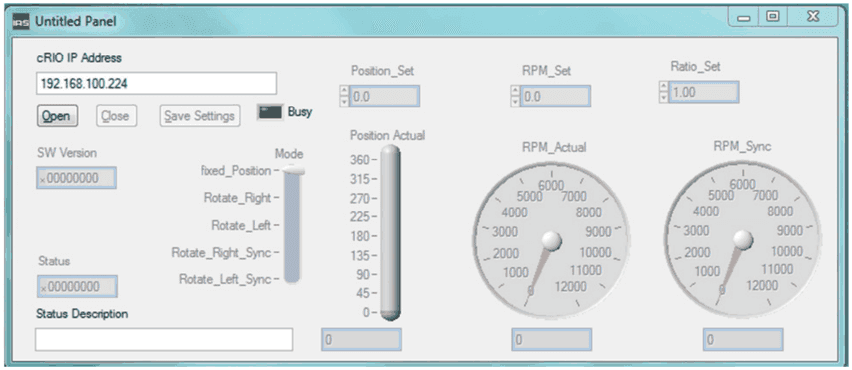Click the RPM_Set numeric field
The image size is (852, 370).
555,96
